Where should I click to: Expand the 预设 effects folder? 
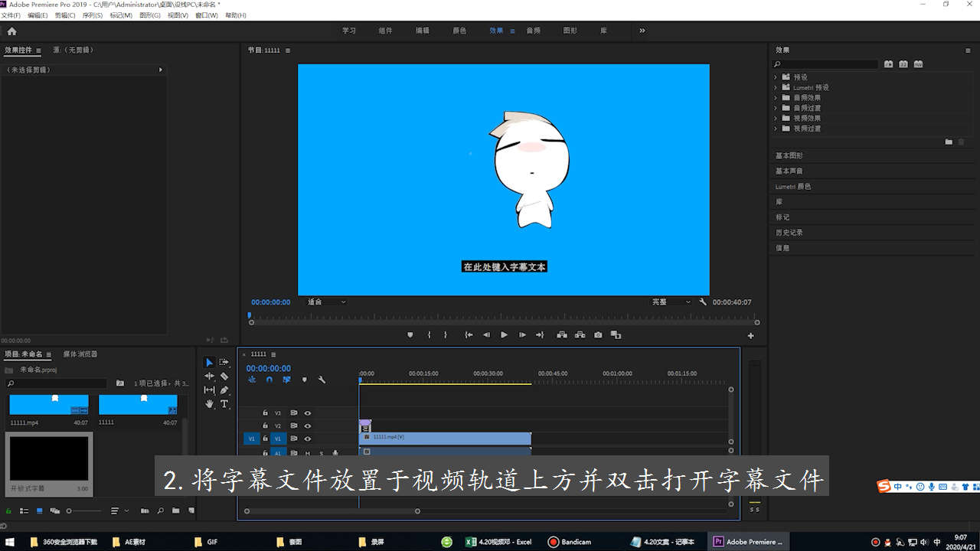[776, 77]
